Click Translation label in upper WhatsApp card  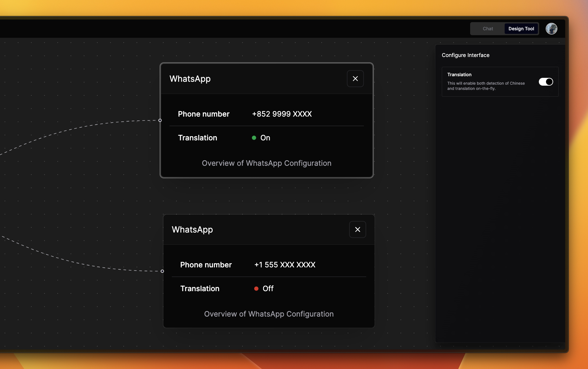click(198, 138)
